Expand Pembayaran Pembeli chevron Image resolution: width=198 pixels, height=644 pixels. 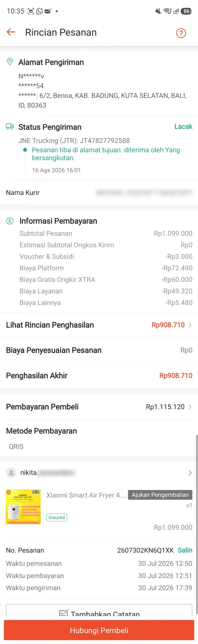(190, 407)
